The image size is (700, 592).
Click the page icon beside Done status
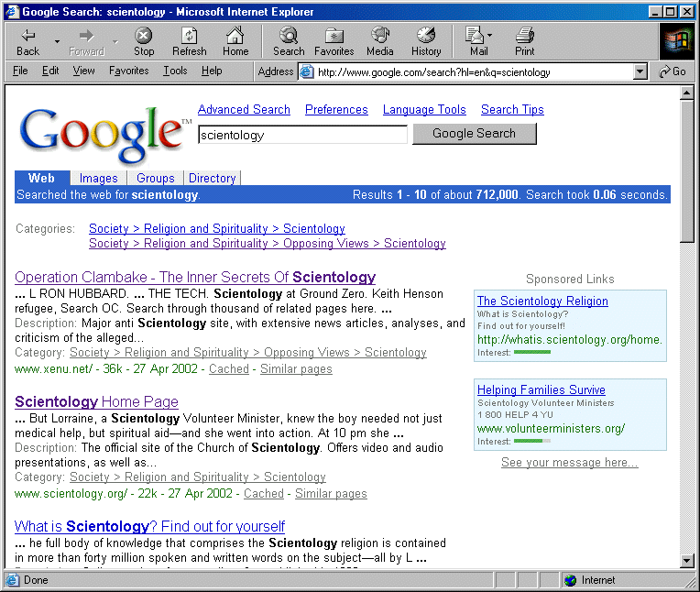point(13,580)
